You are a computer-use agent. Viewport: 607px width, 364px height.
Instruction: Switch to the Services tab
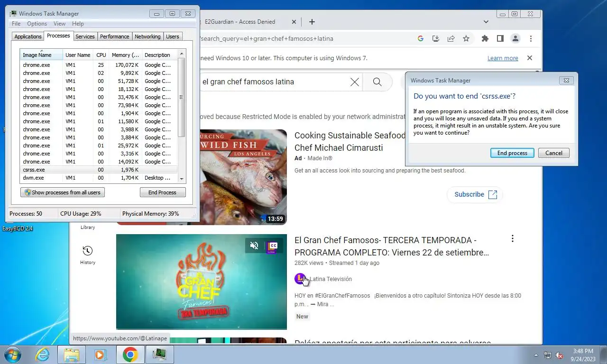85,36
